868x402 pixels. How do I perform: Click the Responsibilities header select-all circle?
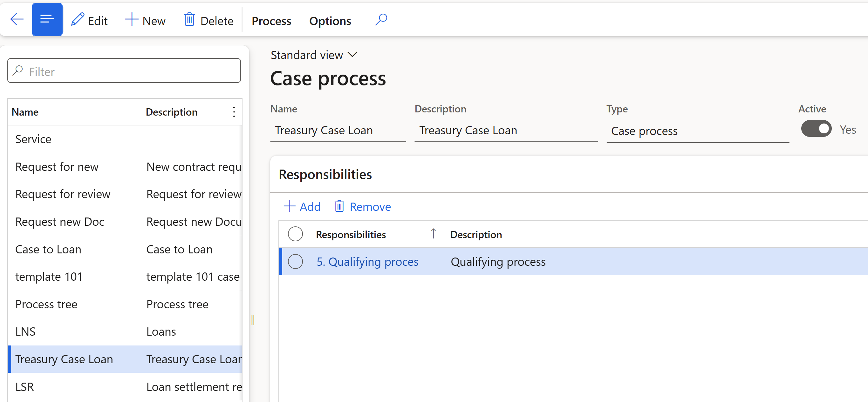coord(295,234)
